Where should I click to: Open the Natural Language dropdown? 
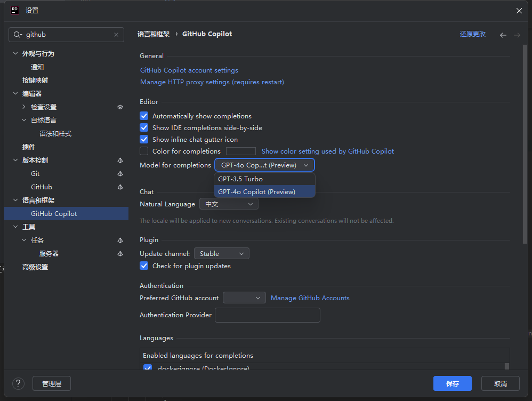point(229,204)
